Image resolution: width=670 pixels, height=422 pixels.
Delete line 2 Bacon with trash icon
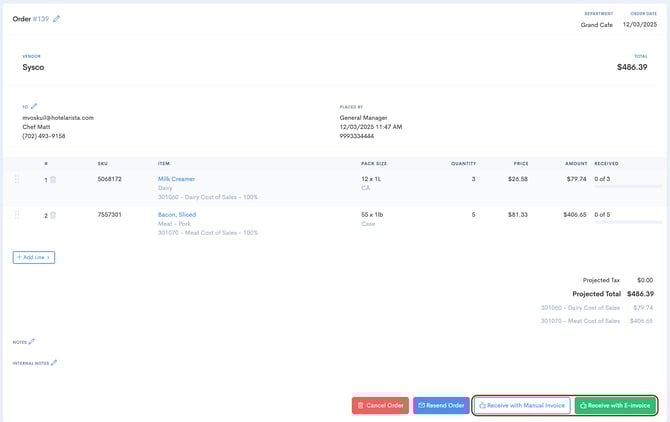[53, 215]
